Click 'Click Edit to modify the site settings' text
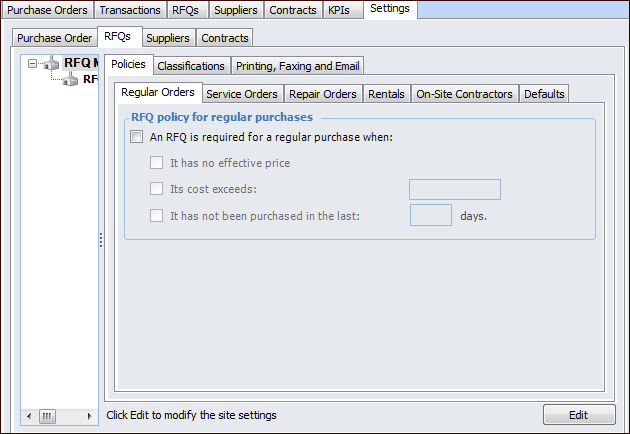The image size is (630, 434). 192,415
